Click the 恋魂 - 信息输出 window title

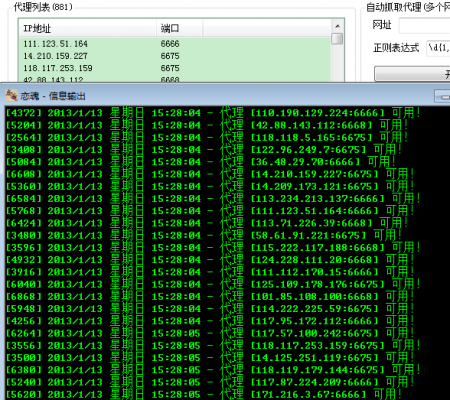coord(53,96)
